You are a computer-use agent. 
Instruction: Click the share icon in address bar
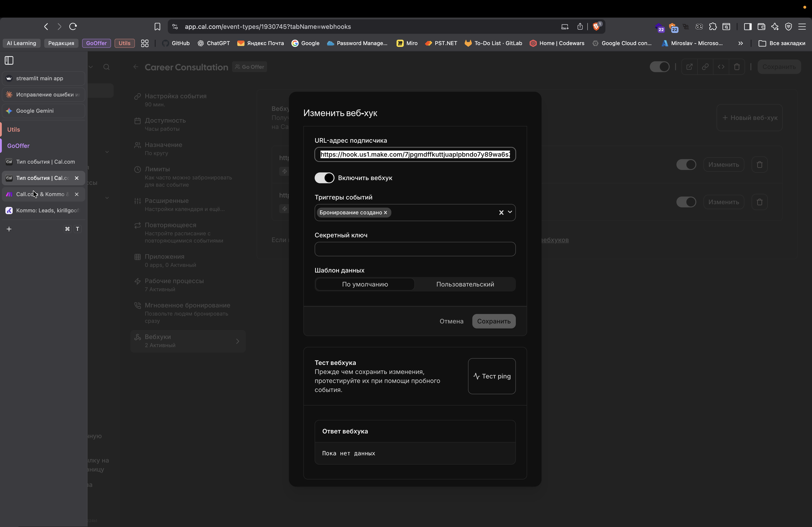pos(580,27)
